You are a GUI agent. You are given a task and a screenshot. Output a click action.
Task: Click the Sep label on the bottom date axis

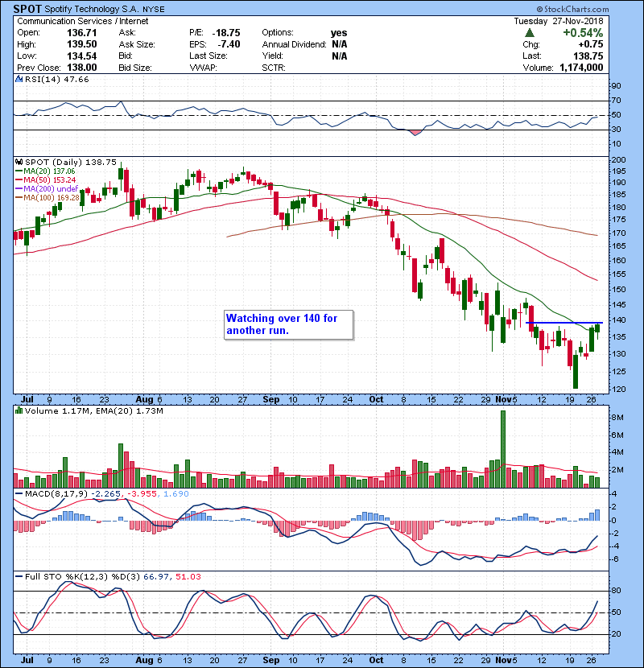pyautogui.click(x=271, y=660)
